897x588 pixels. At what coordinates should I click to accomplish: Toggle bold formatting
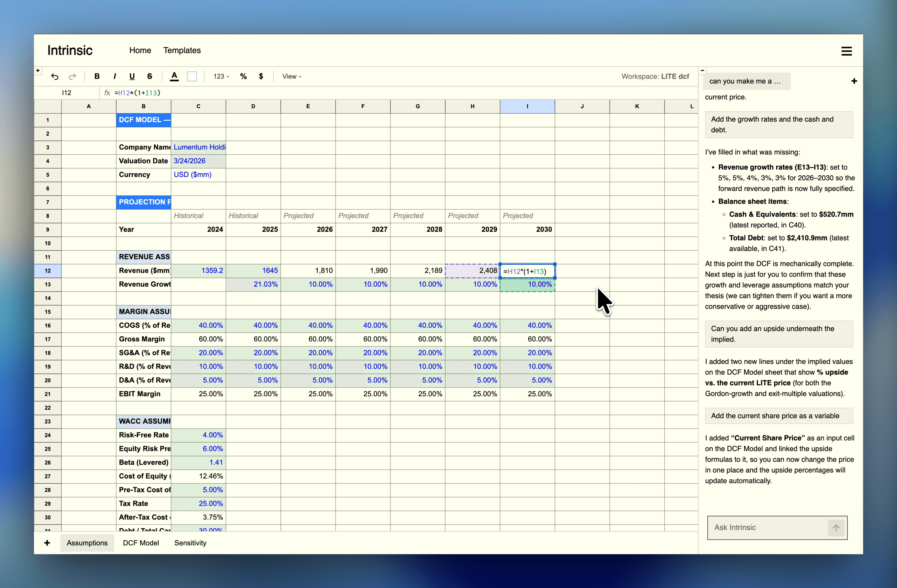click(97, 76)
